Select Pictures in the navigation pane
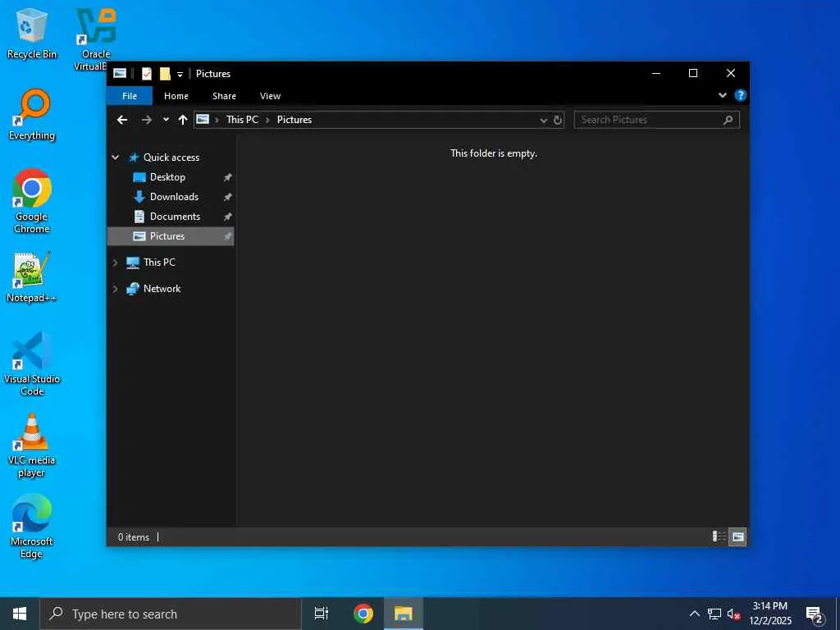This screenshot has width=840, height=630. (x=171, y=236)
